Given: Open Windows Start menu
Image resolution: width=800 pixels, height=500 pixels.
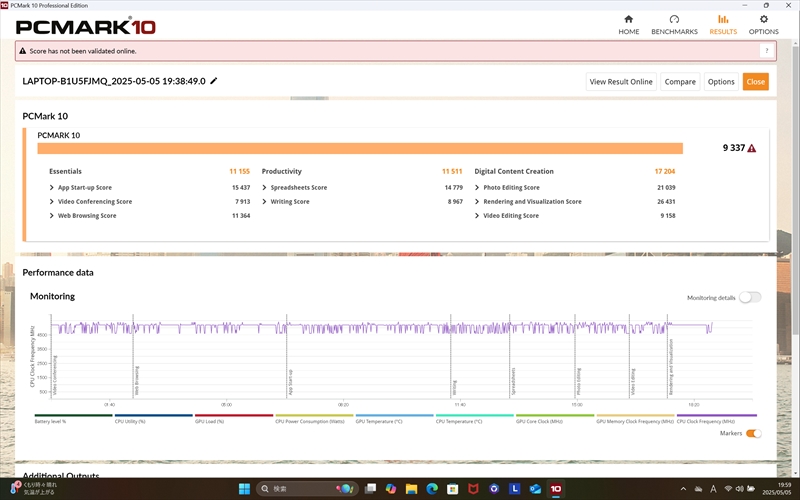Looking at the screenshot, I should (x=244, y=489).
